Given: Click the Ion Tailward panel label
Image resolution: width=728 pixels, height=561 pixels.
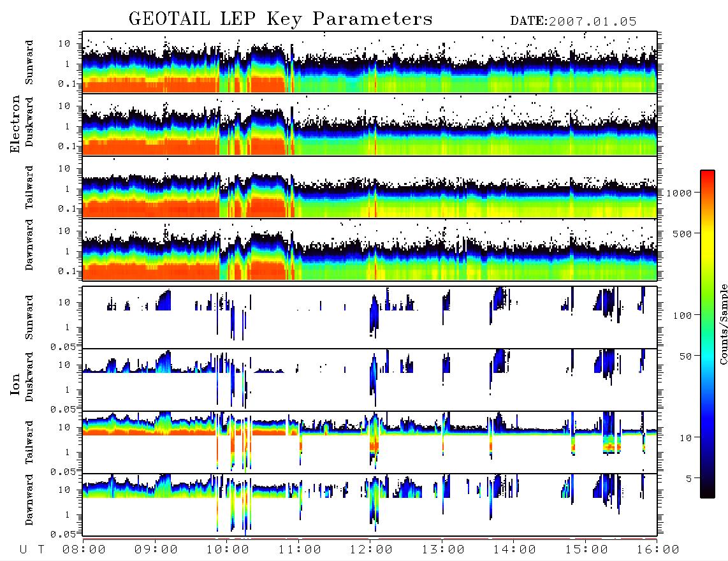Looking at the screenshot, I should pyautogui.click(x=29, y=442).
